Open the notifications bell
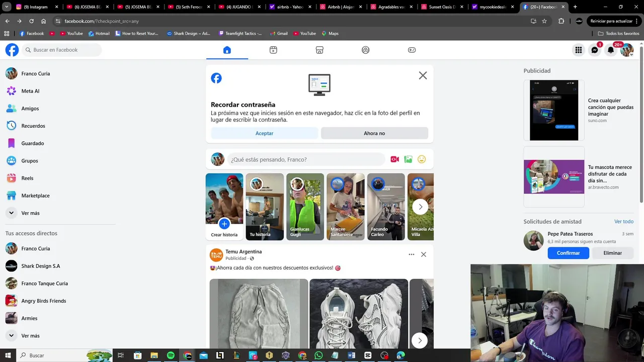 pyautogui.click(x=611, y=50)
